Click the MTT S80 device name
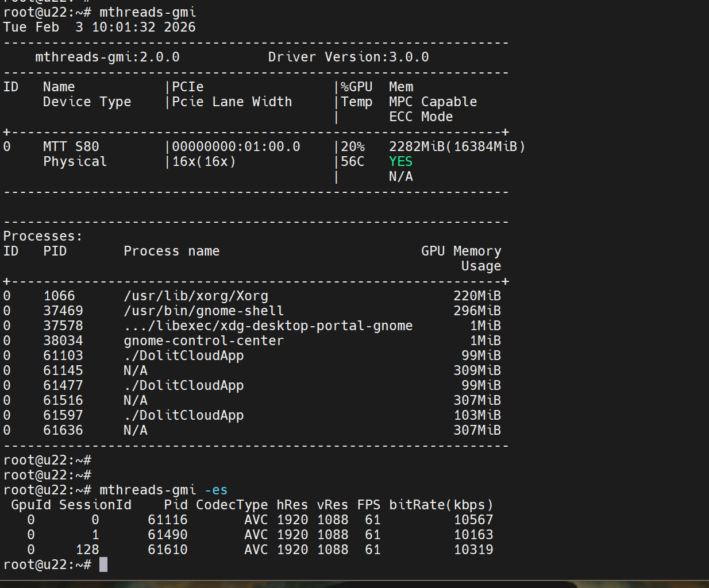 [71, 146]
